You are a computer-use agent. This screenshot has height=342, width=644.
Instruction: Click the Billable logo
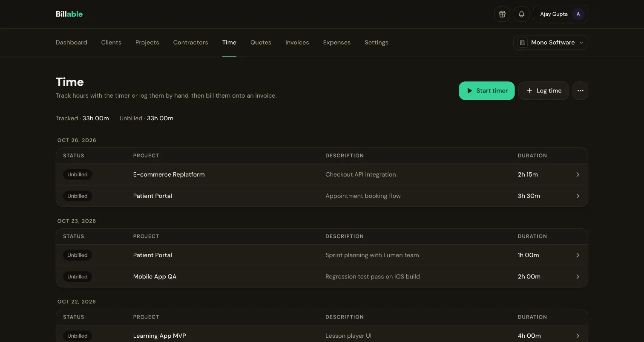coord(69,14)
